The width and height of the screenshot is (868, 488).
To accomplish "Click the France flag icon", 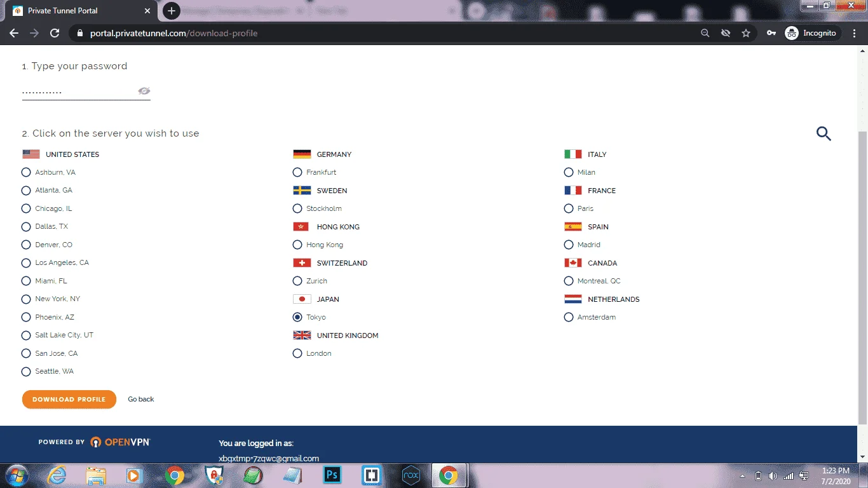I will [x=573, y=191].
